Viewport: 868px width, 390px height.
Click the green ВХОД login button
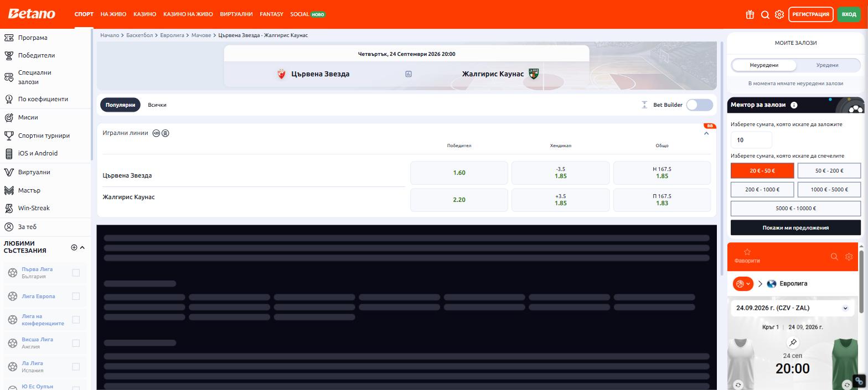pyautogui.click(x=849, y=14)
